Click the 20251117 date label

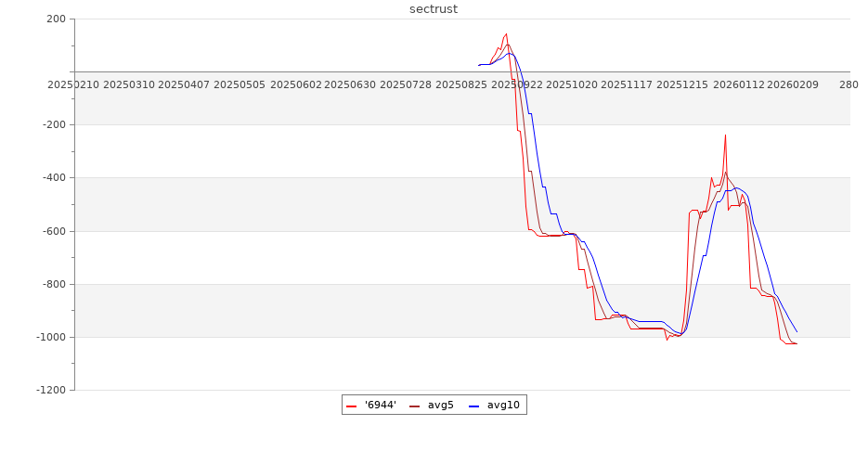pyautogui.click(x=627, y=84)
